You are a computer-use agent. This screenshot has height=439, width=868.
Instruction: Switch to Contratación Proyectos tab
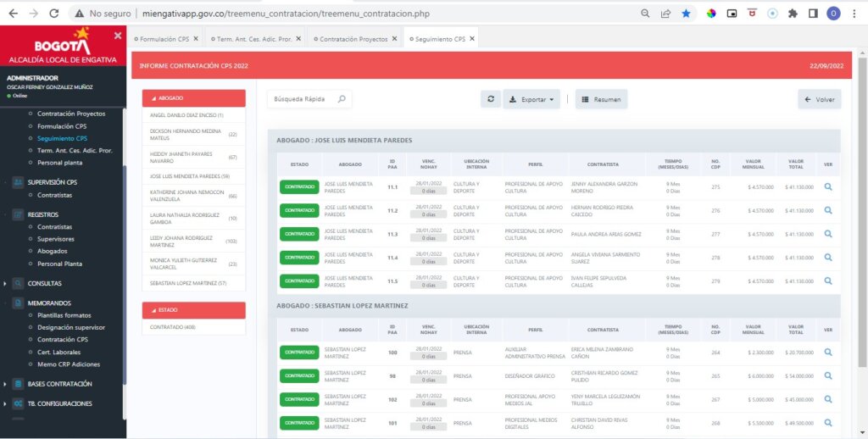pyautogui.click(x=353, y=39)
